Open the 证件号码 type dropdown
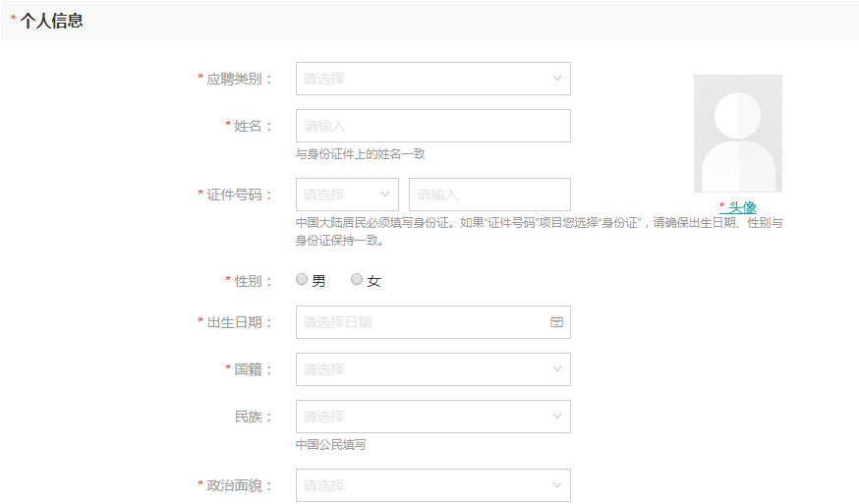The image size is (859, 504). pyautogui.click(x=346, y=195)
